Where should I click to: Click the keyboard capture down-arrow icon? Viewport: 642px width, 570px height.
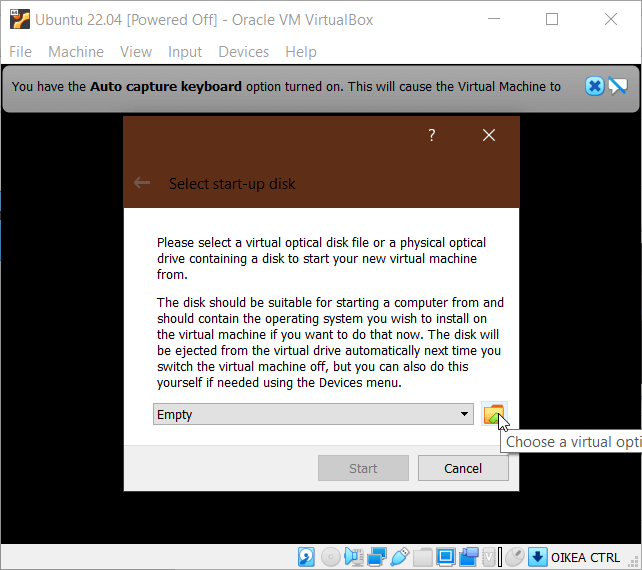[538, 557]
